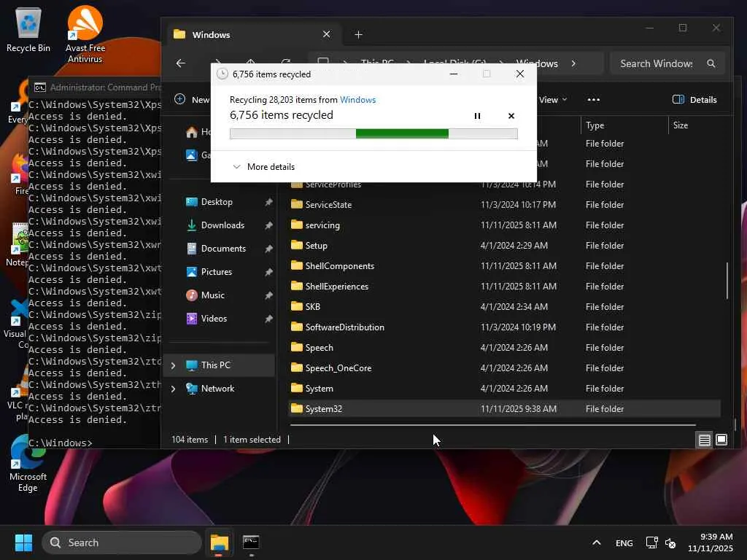
Task: Expand the This PC tree node
Action: (174, 365)
